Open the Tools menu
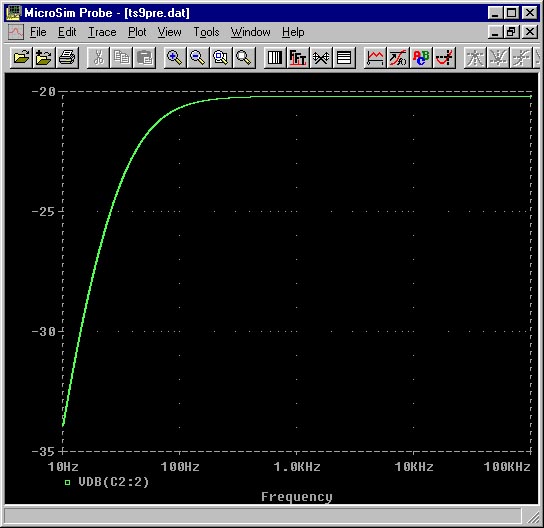This screenshot has width=544, height=528. tap(206, 32)
